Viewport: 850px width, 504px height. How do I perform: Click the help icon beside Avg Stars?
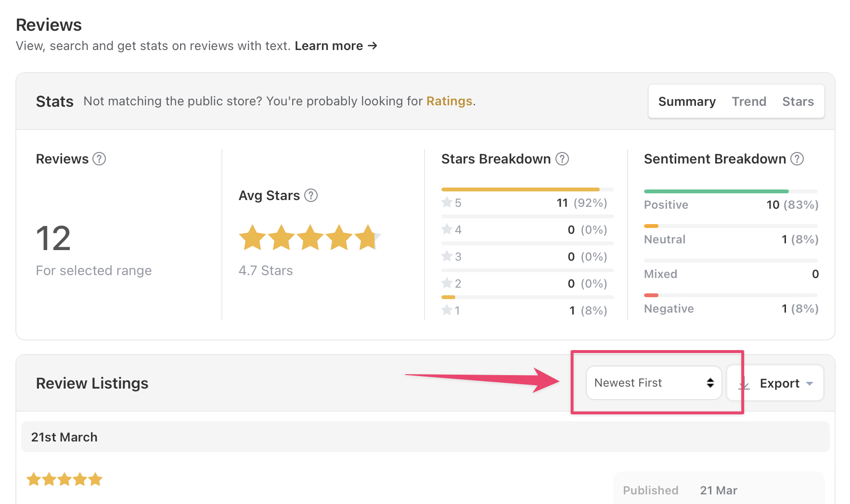click(311, 195)
